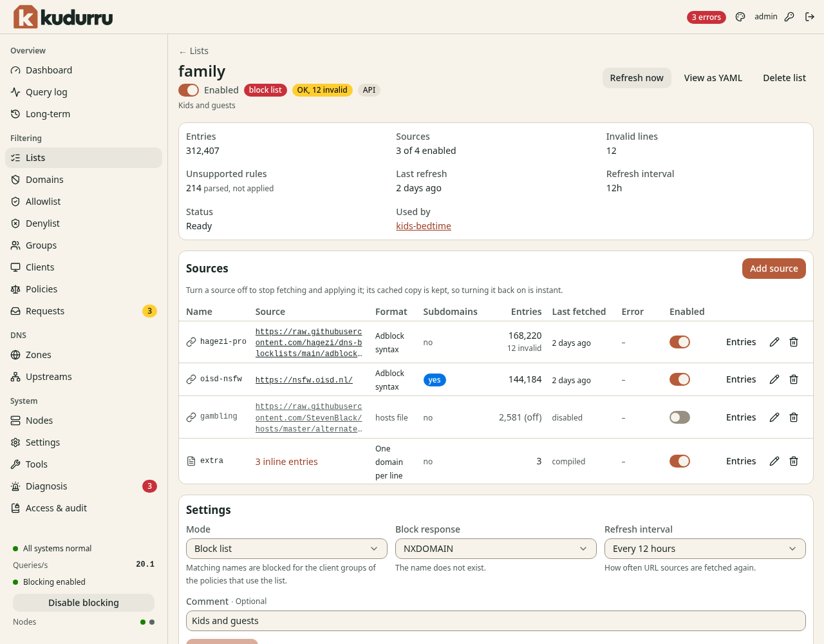Click View as YAML
Image resolution: width=824 pixels, height=644 pixels.
tap(713, 78)
